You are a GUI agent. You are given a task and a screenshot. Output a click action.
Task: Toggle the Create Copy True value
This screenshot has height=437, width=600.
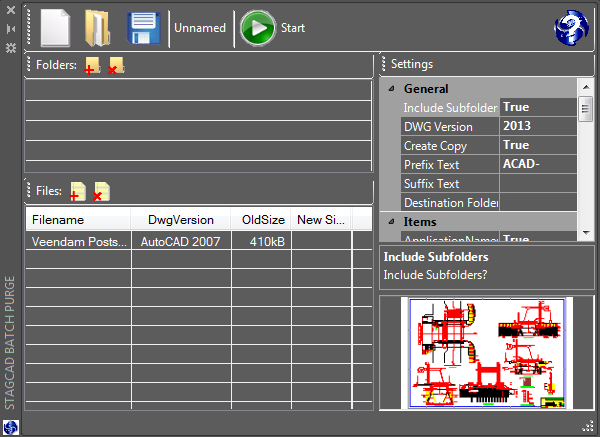pyautogui.click(x=538, y=145)
